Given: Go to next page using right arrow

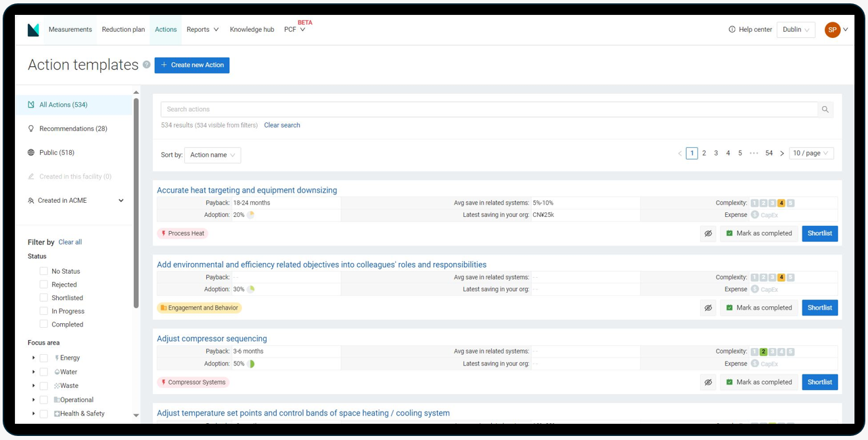Looking at the screenshot, I should tap(782, 153).
